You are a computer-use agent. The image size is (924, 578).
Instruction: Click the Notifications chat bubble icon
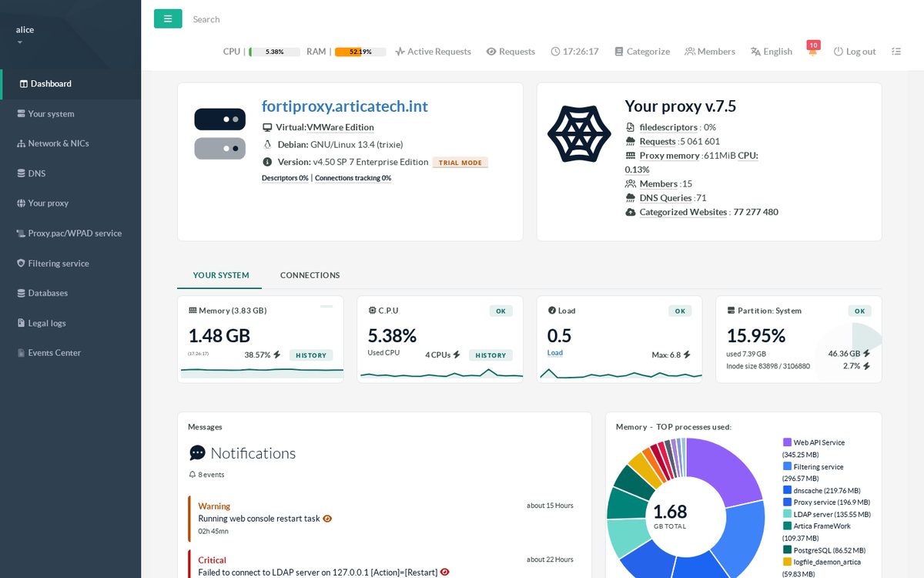tap(197, 453)
